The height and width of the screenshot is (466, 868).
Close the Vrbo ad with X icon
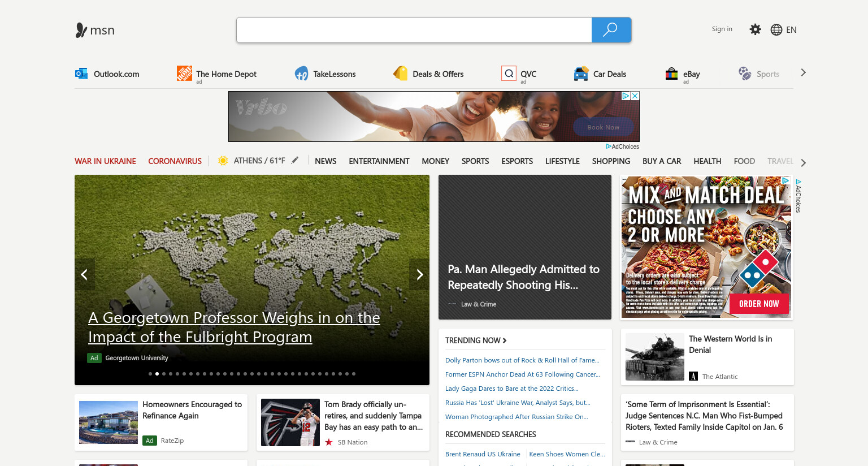pos(635,96)
